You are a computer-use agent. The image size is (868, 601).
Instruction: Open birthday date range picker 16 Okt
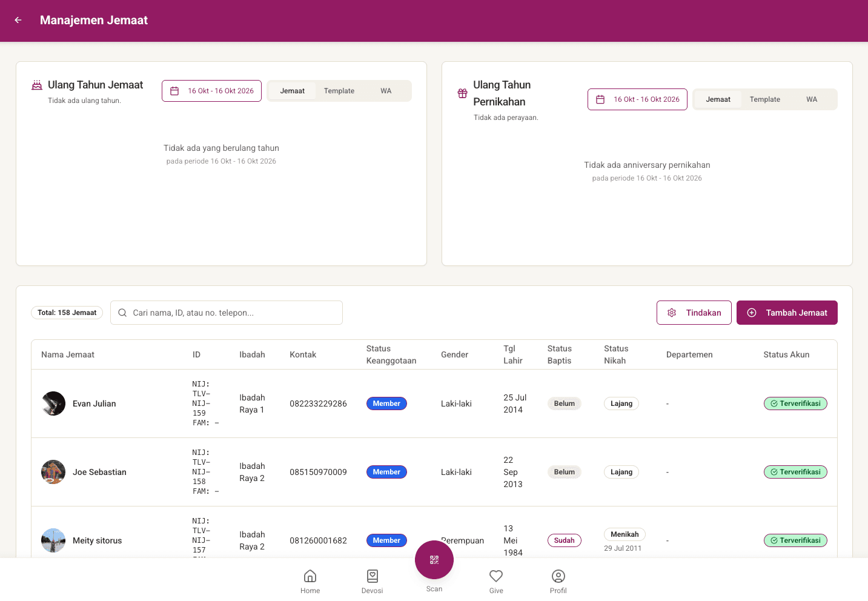click(x=211, y=91)
